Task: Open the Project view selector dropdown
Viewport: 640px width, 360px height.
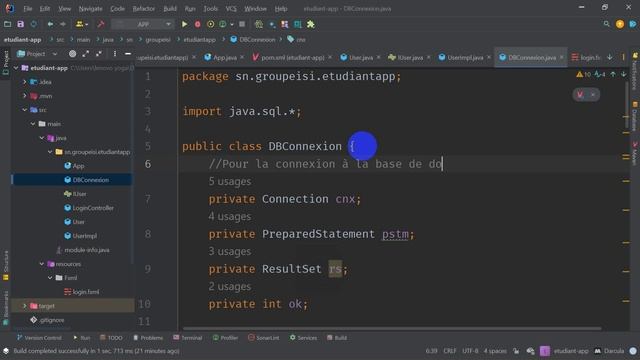Action: point(37,54)
